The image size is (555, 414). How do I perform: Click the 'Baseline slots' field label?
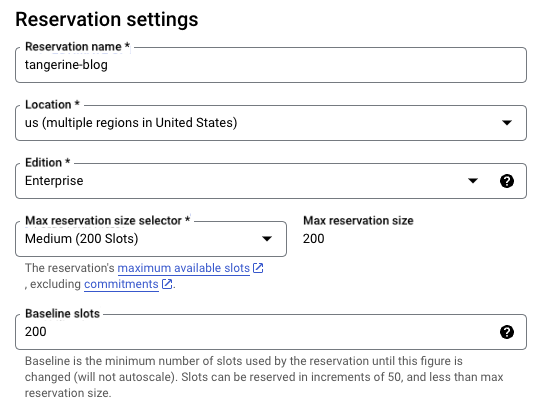click(x=62, y=314)
